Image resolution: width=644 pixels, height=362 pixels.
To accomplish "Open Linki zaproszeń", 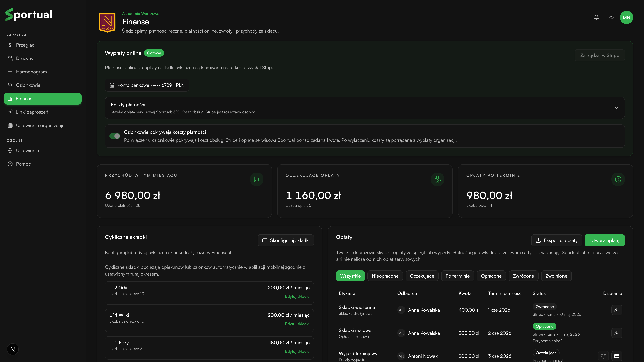I will pos(43,112).
